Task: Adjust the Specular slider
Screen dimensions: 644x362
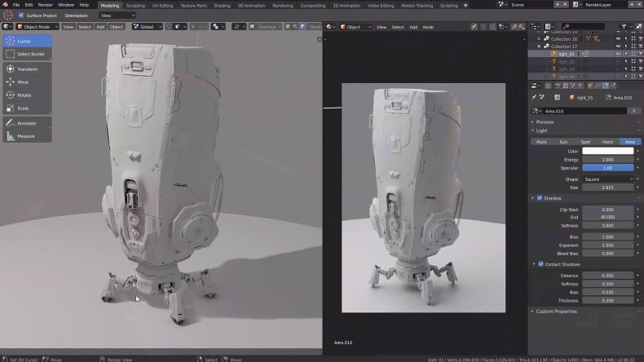Action: 608,168
